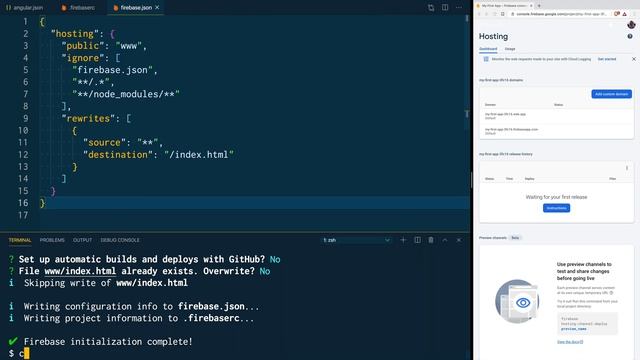
Task: Click the browser bookmark icon
Action: pos(502,14)
